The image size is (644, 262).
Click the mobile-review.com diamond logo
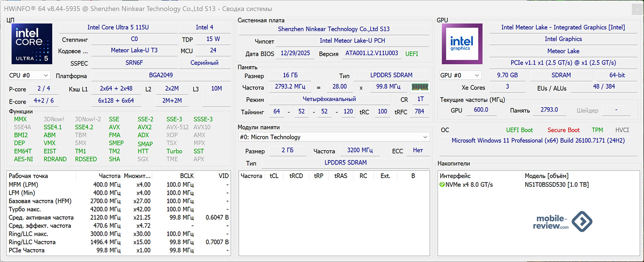[x=582, y=221]
